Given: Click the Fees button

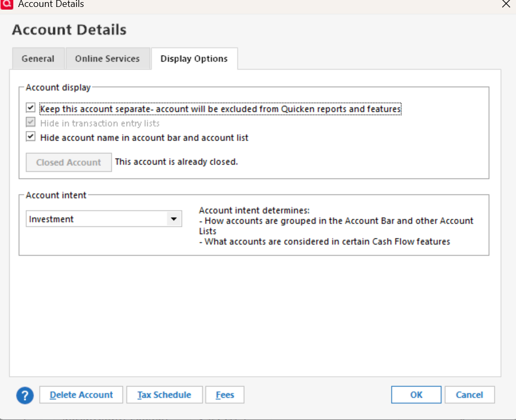Looking at the screenshot, I should 224,395.
